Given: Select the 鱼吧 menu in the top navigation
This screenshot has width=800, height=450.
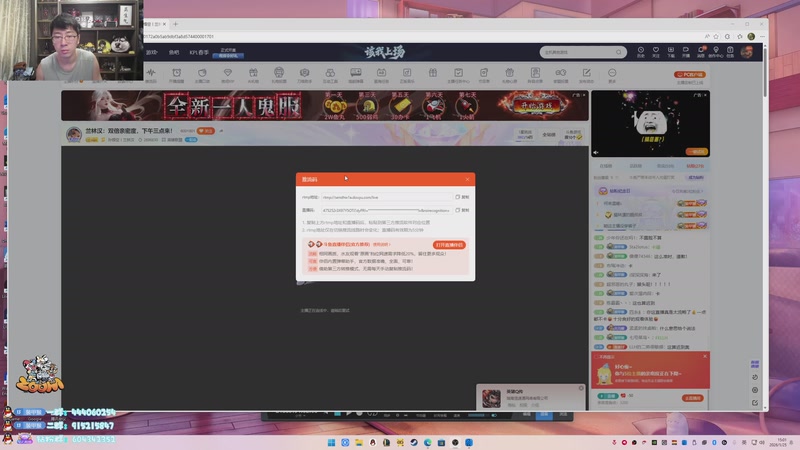Looking at the screenshot, I should pyautogui.click(x=174, y=52).
